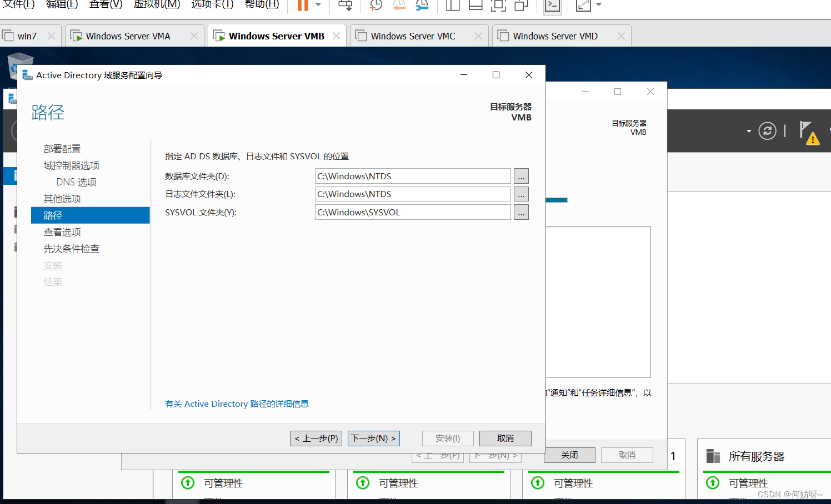
Task: Browse for the 日志文件文件夹 location
Action: [x=521, y=194]
